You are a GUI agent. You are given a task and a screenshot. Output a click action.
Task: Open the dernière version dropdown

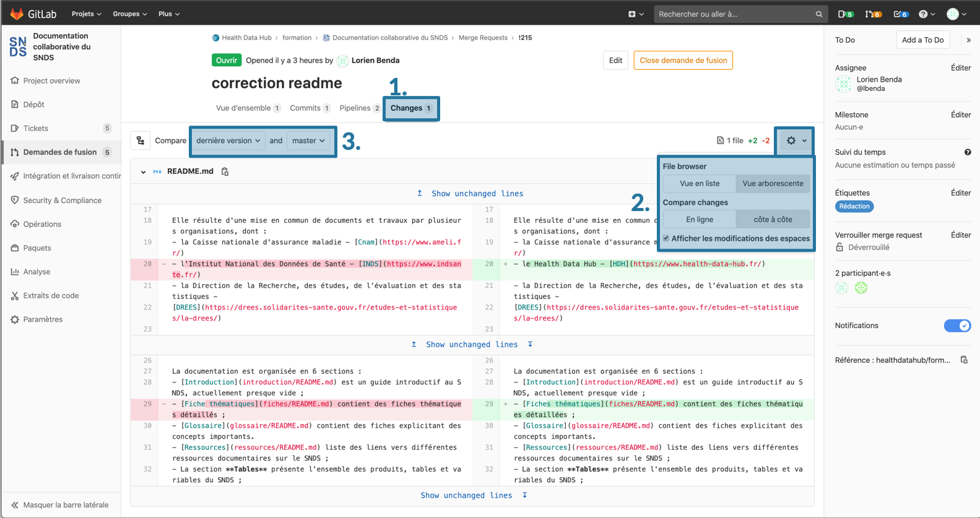pos(228,140)
